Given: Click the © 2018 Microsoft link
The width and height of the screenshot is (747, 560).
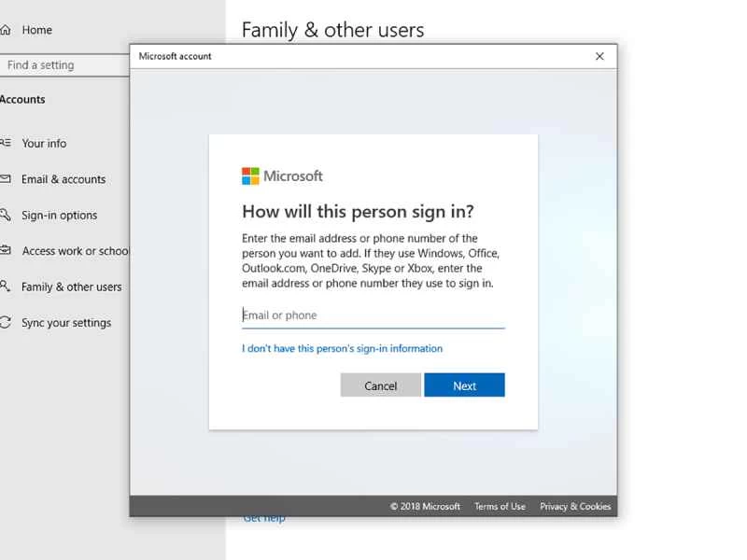Looking at the screenshot, I should [x=425, y=506].
